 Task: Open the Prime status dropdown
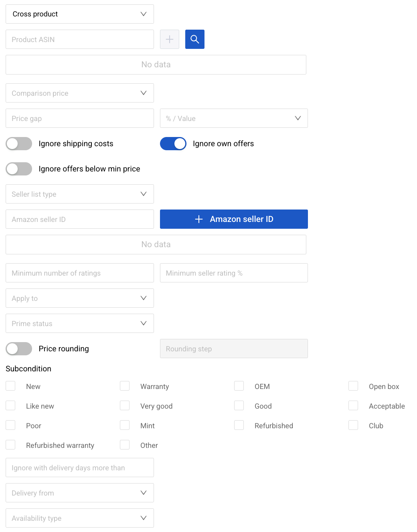point(79,324)
